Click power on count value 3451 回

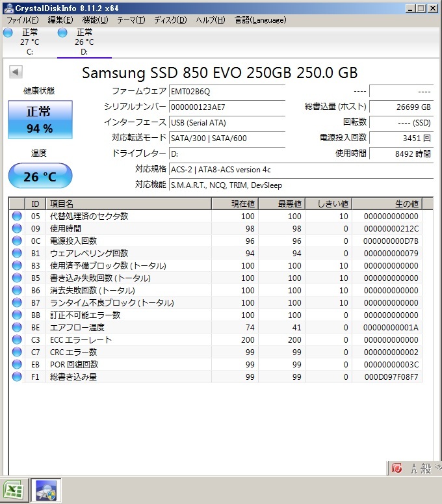tap(401, 139)
